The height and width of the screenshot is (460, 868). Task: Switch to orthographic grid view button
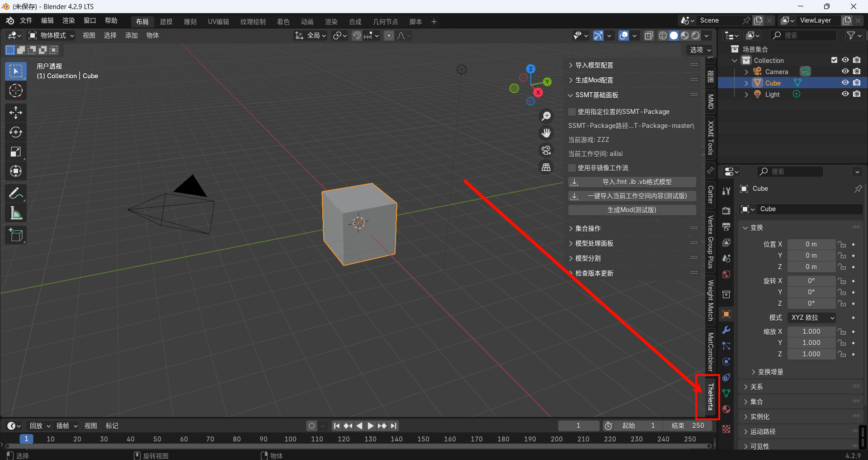(546, 167)
